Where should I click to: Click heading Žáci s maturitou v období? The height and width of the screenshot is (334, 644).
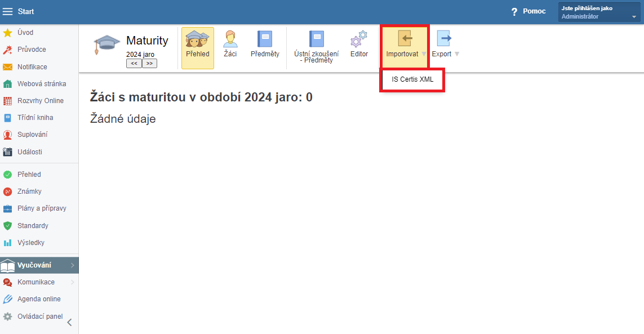(x=201, y=97)
